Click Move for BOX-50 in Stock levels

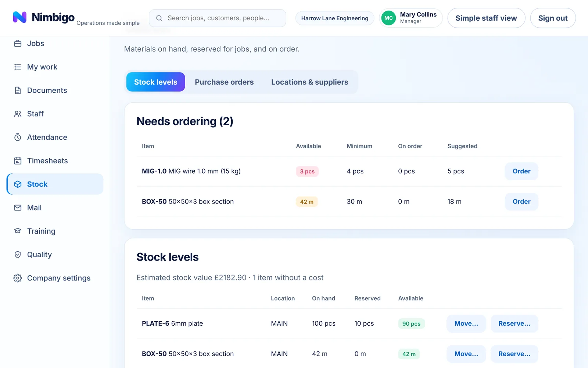(x=466, y=354)
